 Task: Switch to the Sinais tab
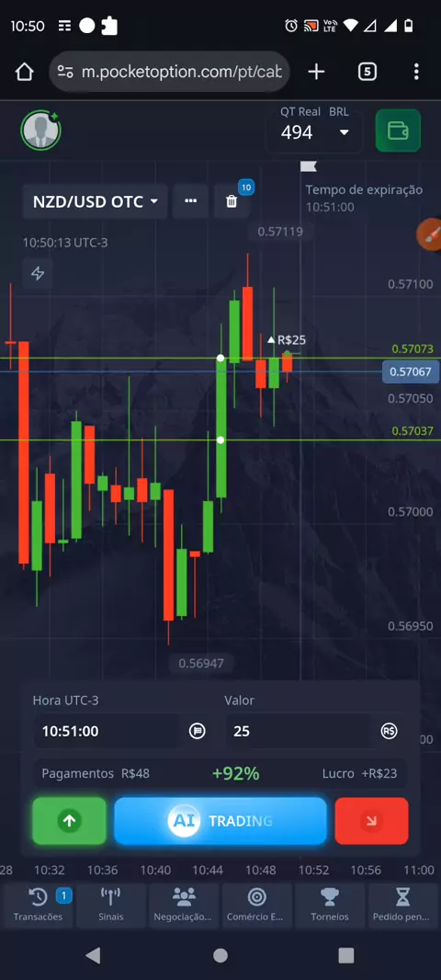[x=110, y=906]
